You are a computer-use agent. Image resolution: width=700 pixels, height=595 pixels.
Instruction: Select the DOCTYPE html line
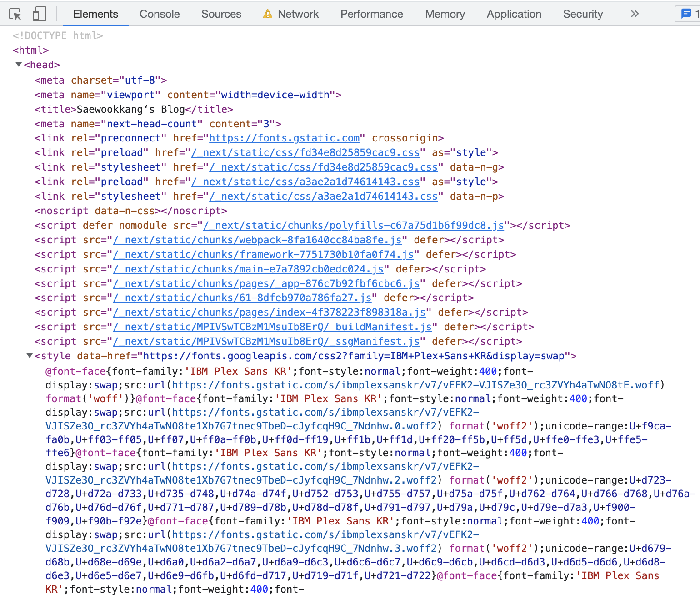click(x=58, y=35)
